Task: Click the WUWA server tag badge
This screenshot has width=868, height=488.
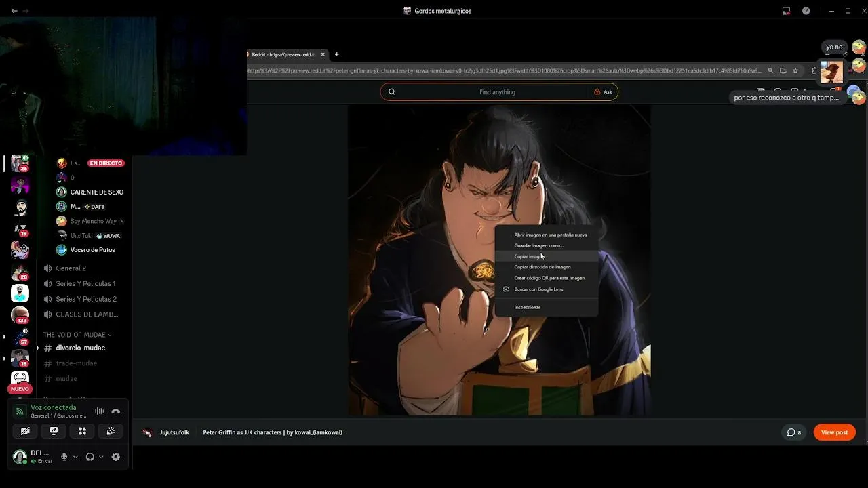Action: [108, 236]
